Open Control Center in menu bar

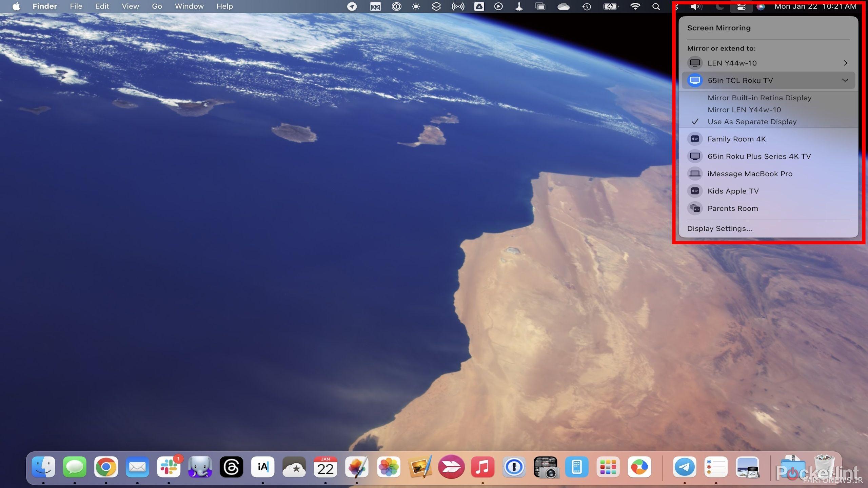[741, 6]
